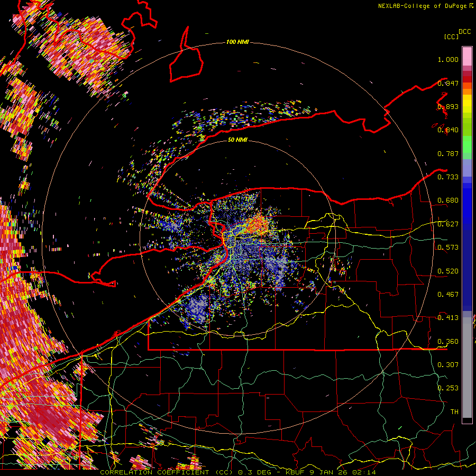The height and width of the screenshot is (476, 476).
Task: Click the 0.573 scale value
Action: pos(448,248)
